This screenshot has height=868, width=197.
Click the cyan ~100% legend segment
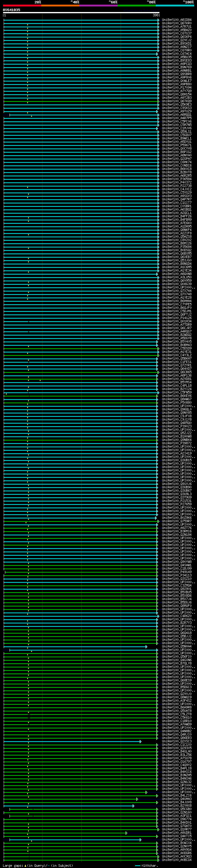click(x=175, y=6)
